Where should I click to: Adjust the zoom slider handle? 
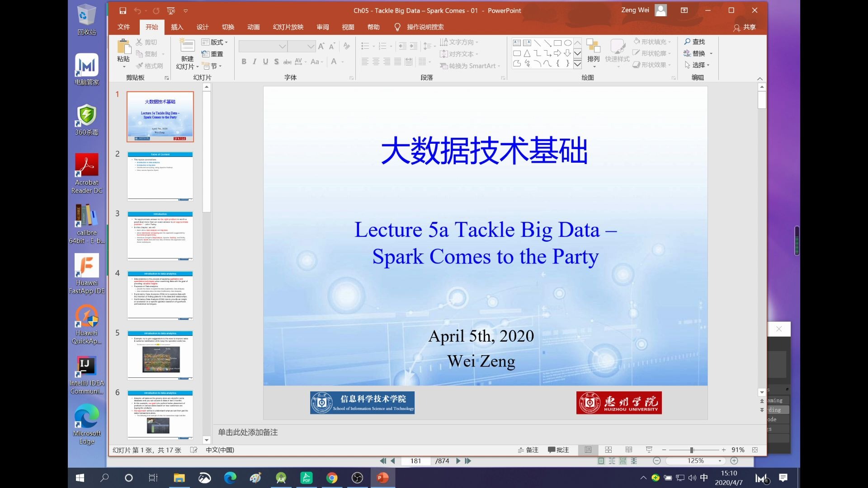[692, 450]
